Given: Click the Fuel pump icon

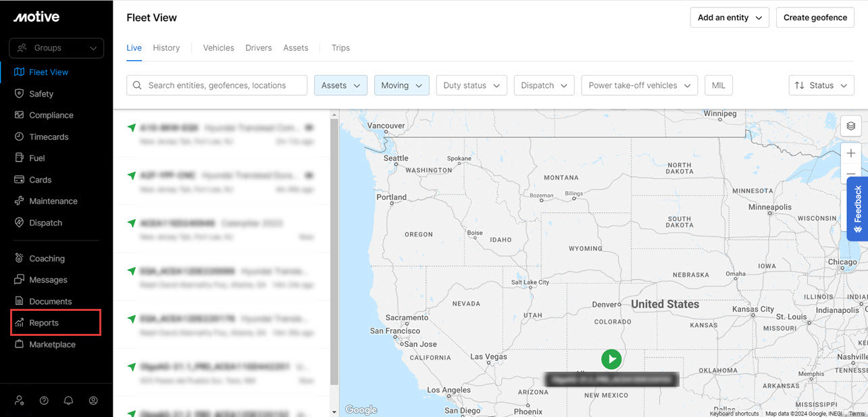Looking at the screenshot, I should (19, 158).
